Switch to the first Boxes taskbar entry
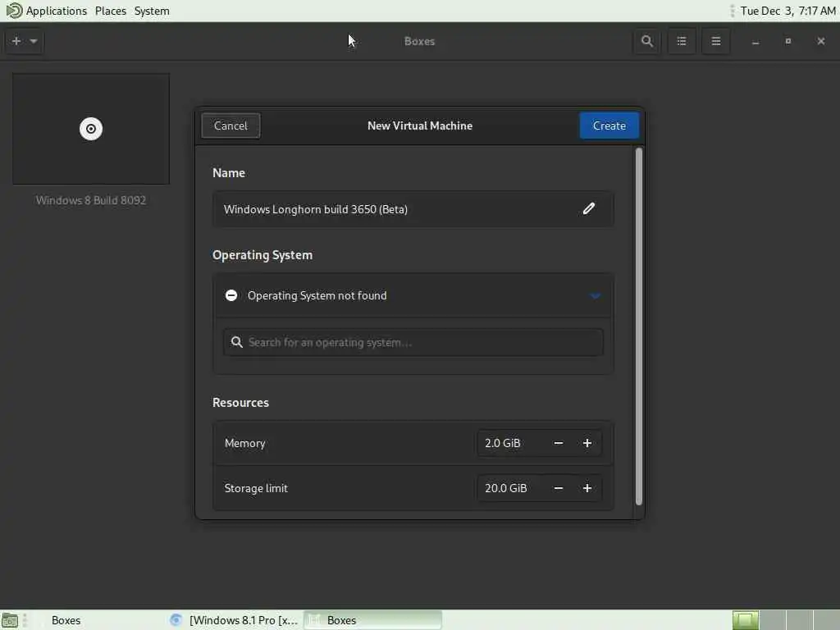The height and width of the screenshot is (630, 840). [66, 620]
